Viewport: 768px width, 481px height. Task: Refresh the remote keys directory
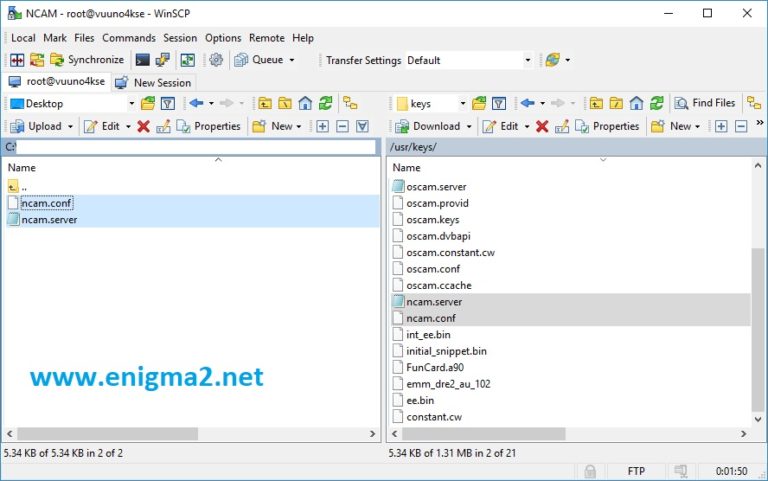[656, 103]
